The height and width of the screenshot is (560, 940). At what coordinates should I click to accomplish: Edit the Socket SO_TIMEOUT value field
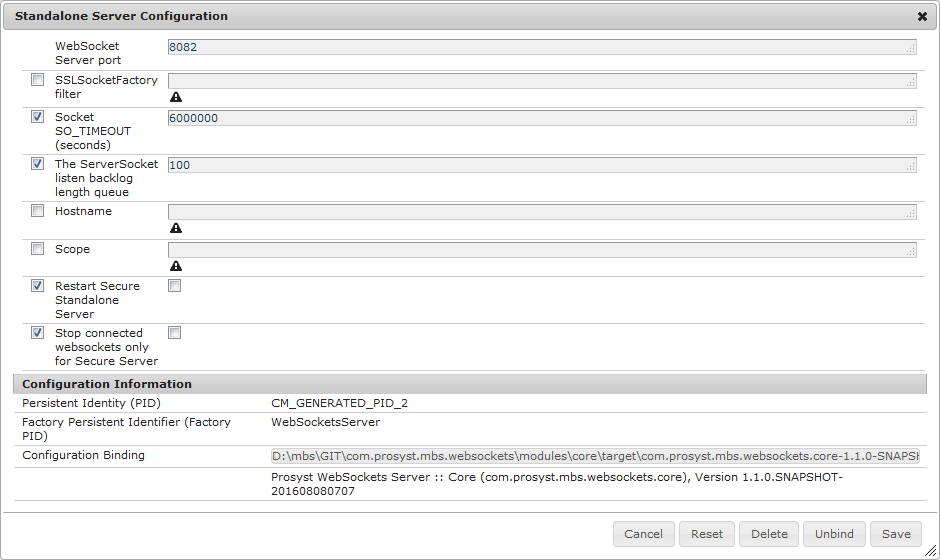541,118
